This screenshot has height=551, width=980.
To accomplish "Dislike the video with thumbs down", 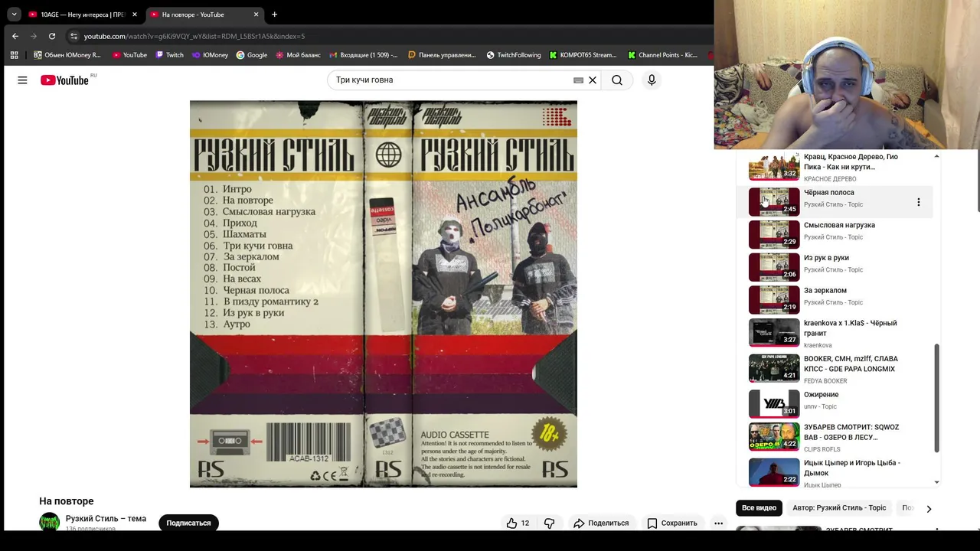I will click(549, 523).
